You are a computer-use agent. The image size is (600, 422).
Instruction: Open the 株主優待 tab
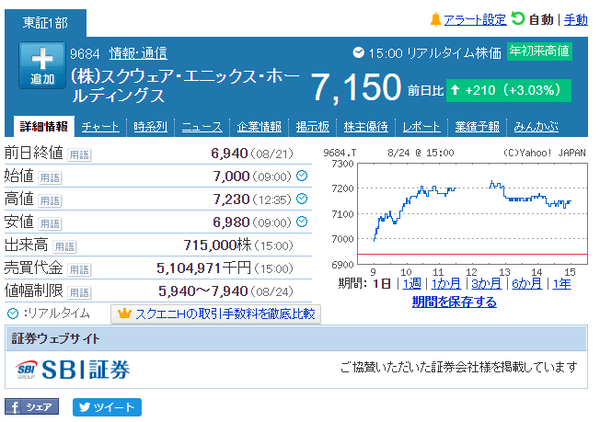click(366, 127)
